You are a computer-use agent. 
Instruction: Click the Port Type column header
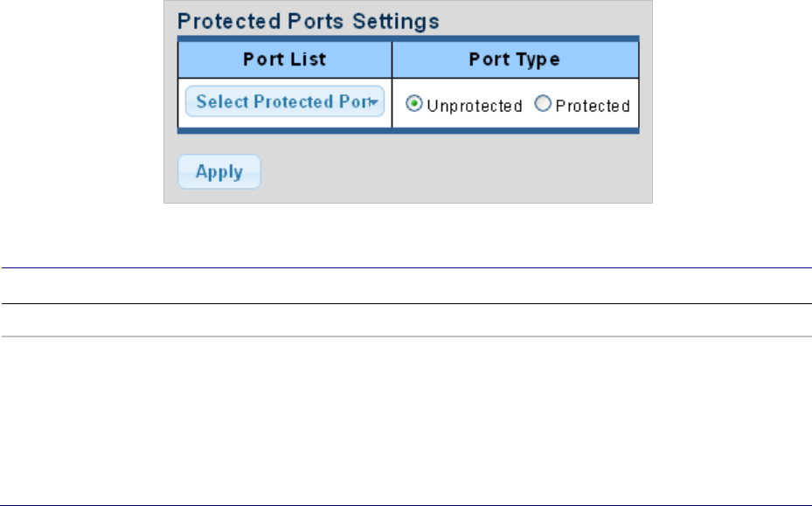click(515, 59)
